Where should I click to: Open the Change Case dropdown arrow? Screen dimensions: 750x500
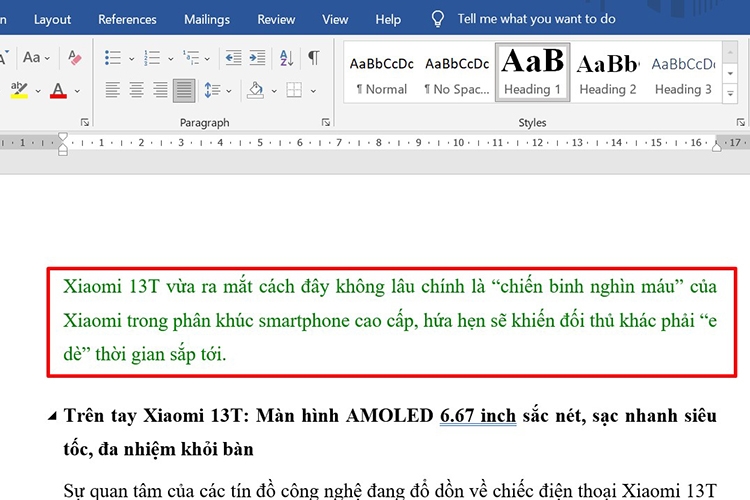[47, 58]
